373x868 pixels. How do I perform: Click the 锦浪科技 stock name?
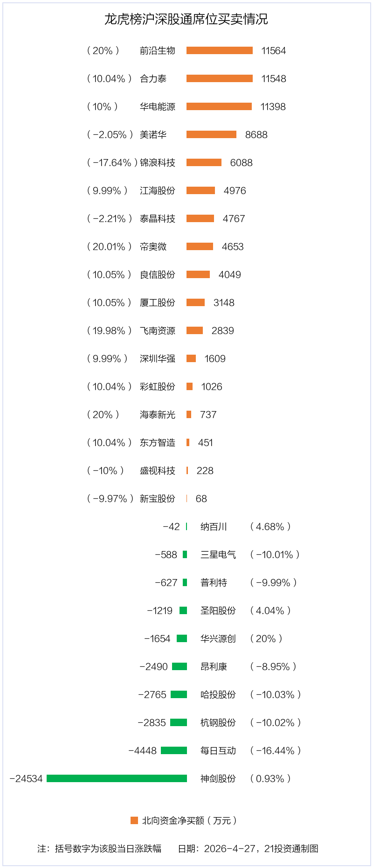pyautogui.click(x=158, y=162)
